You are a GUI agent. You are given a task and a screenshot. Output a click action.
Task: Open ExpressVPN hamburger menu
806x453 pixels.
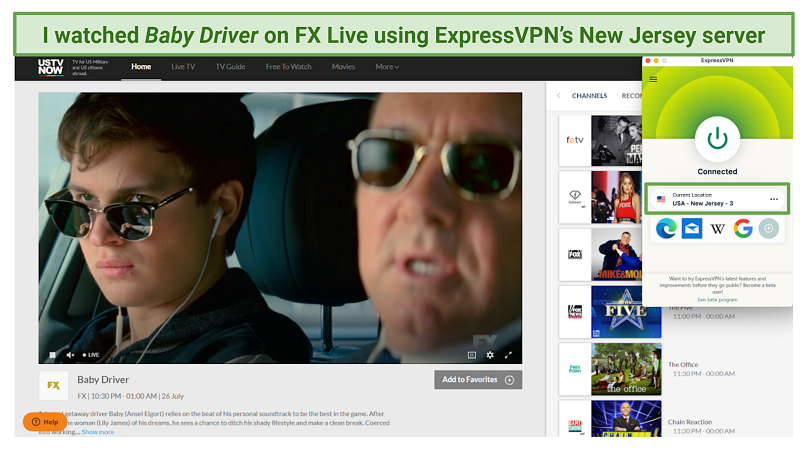pyautogui.click(x=653, y=79)
